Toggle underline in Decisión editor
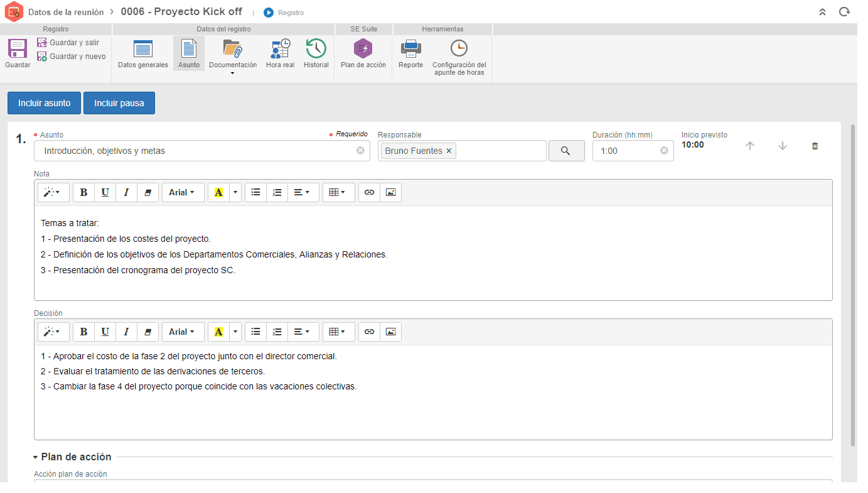This screenshot has width=868, height=493. [x=105, y=332]
